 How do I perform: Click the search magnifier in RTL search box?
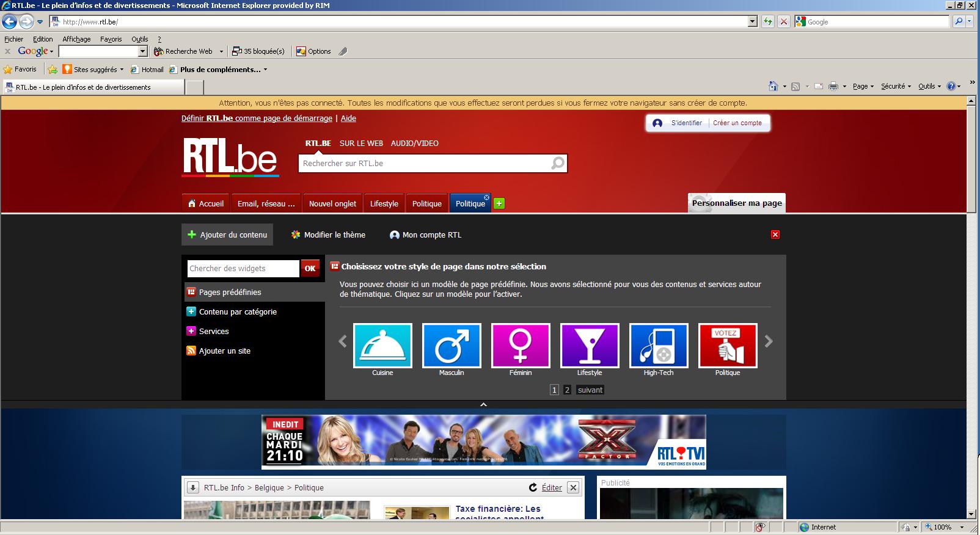[x=558, y=163]
